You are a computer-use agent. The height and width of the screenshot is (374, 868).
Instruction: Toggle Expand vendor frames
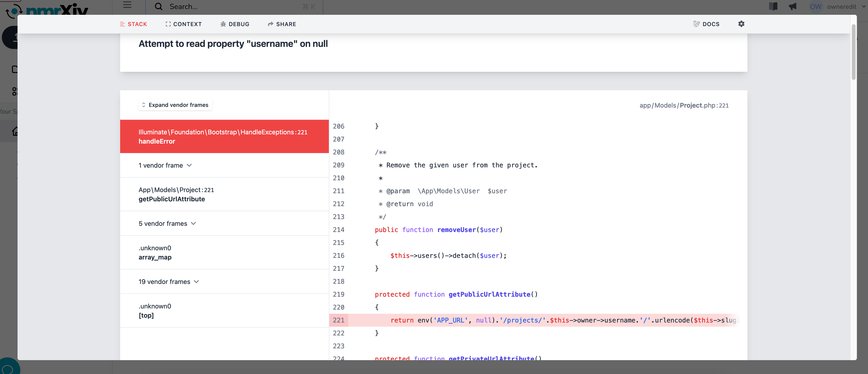pyautogui.click(x=175, y=105)
